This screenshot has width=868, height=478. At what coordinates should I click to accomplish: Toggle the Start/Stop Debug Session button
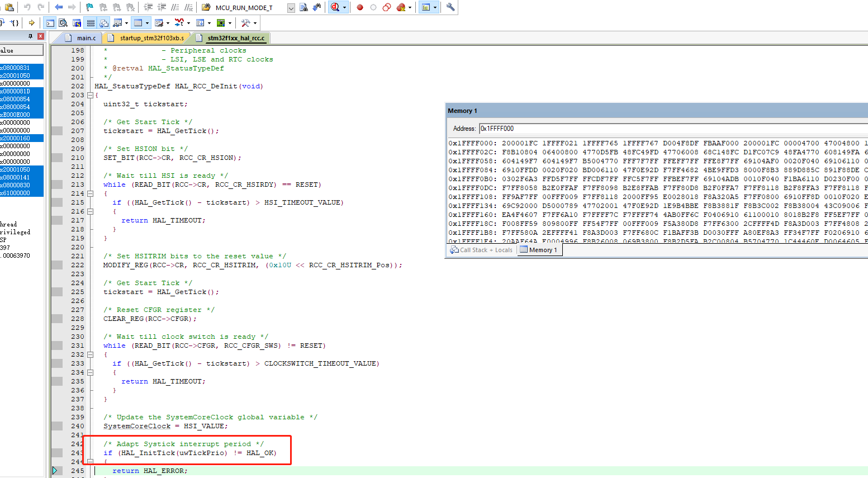[335, 7]
